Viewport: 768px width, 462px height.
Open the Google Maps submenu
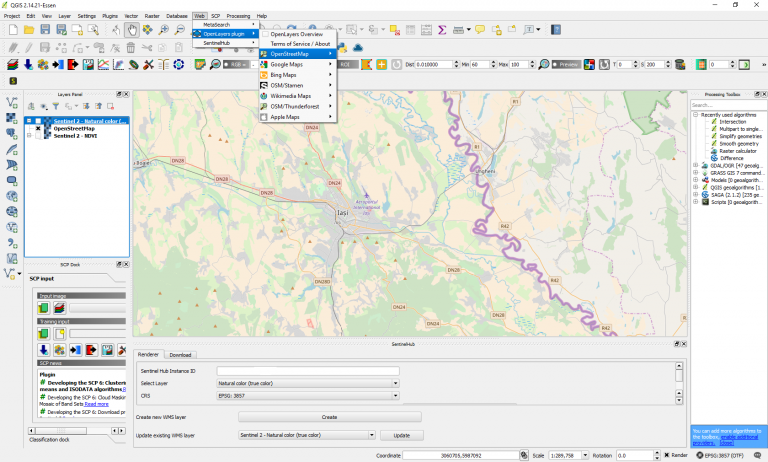(297, 64)
